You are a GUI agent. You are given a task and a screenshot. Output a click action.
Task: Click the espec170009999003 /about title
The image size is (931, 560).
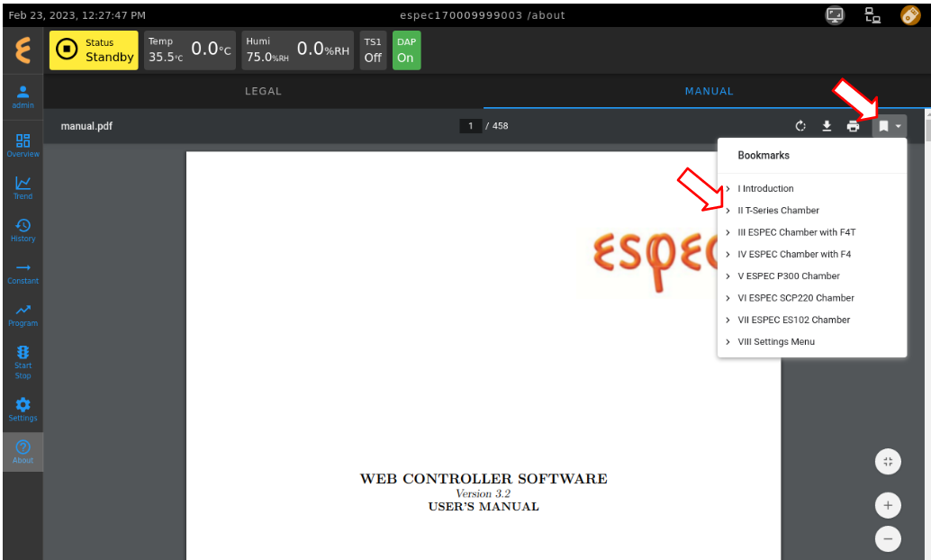coord(482,15)
